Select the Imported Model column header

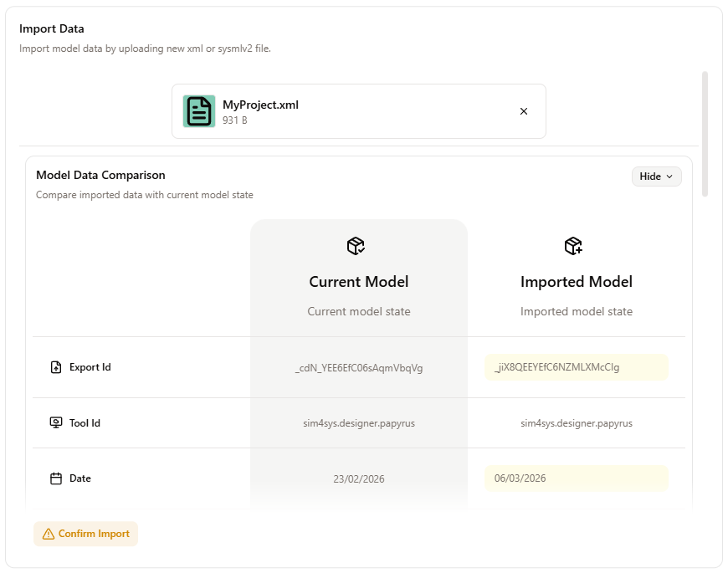click(x=576, y=282)
